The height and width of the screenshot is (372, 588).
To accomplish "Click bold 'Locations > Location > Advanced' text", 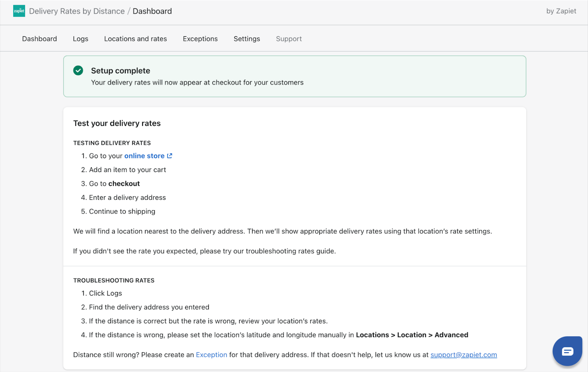I will tap(412, 335).
